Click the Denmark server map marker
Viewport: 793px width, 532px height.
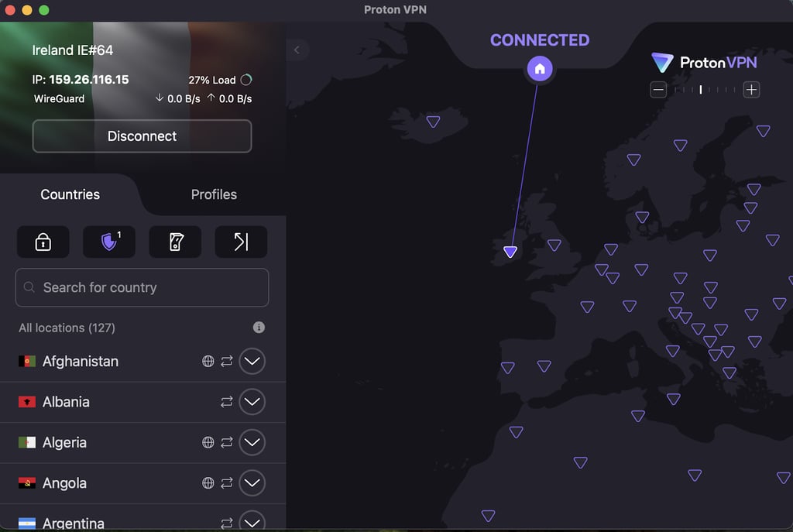tap(642, 218)
